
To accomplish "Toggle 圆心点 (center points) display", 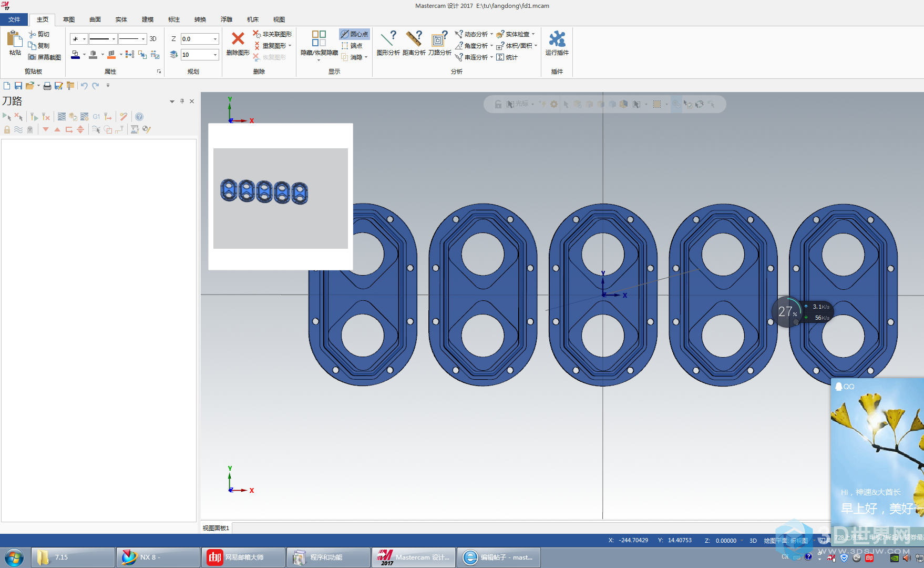I will [x=354, y=34].
